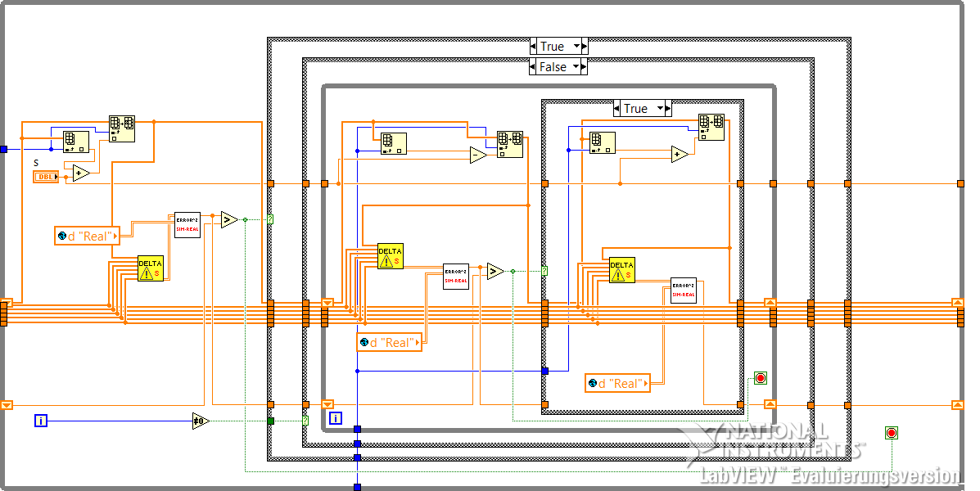Open the dropdown of the outermost True case selector
This screenshot has height=491, width=980.
[x=577, y=46]
